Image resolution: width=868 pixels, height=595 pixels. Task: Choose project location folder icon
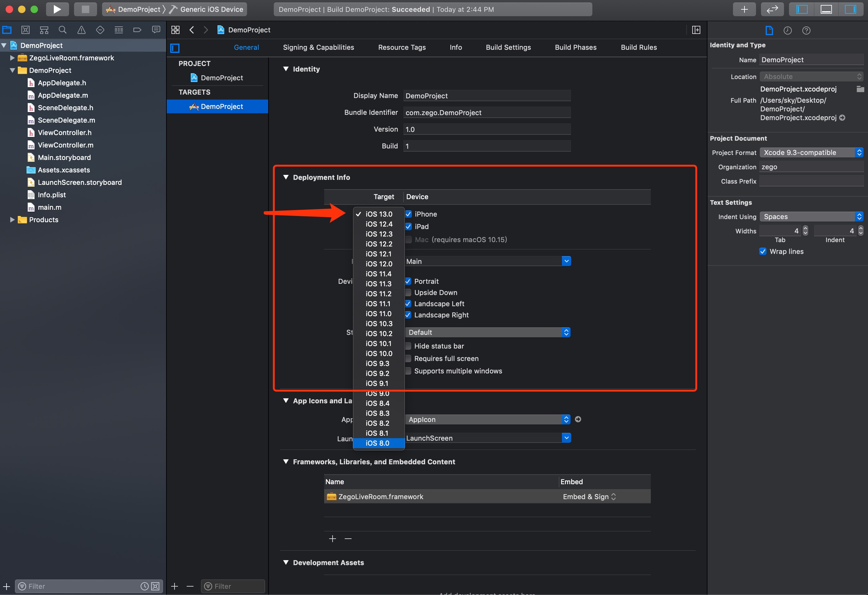tap(860, 89)
